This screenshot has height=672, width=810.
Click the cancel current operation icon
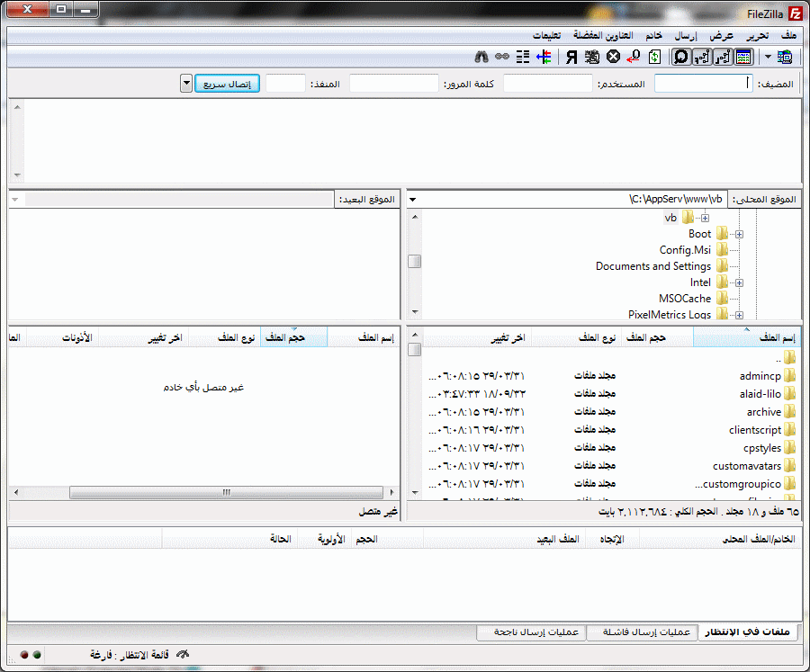(x=613, y=57)
